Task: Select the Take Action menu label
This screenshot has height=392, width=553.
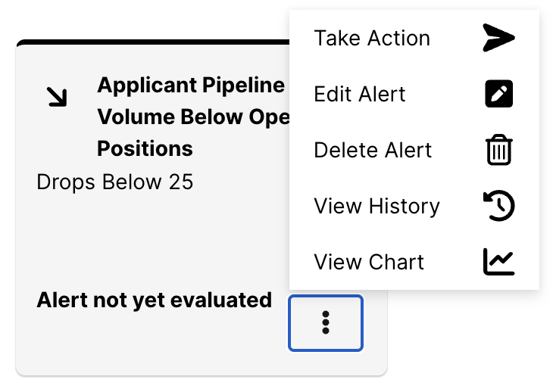Action: [372, 38]
